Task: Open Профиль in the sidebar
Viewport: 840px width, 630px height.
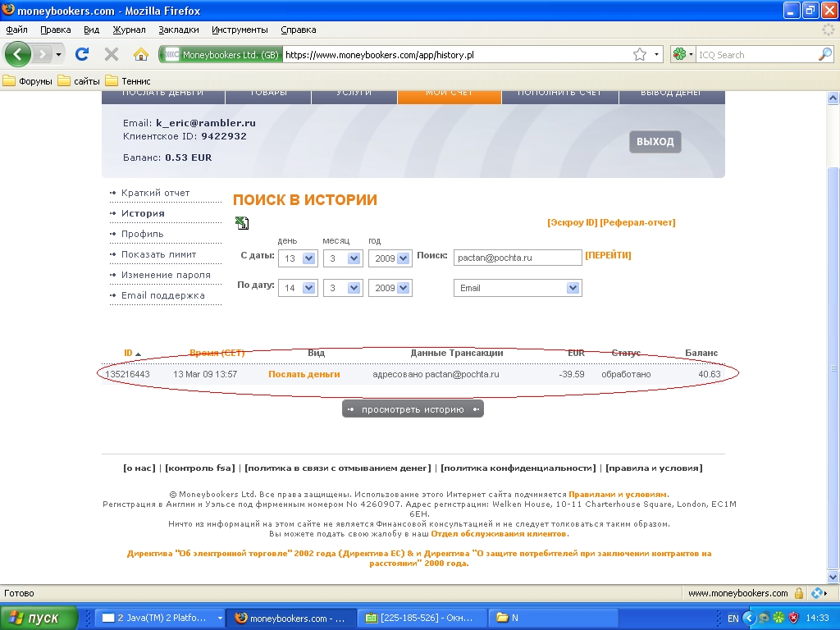Action: 143,234
